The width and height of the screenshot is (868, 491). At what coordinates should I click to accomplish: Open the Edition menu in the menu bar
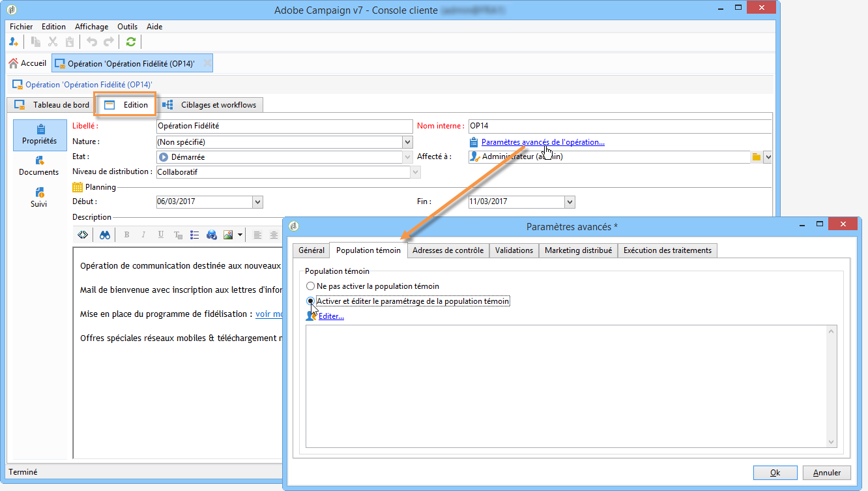53,27
